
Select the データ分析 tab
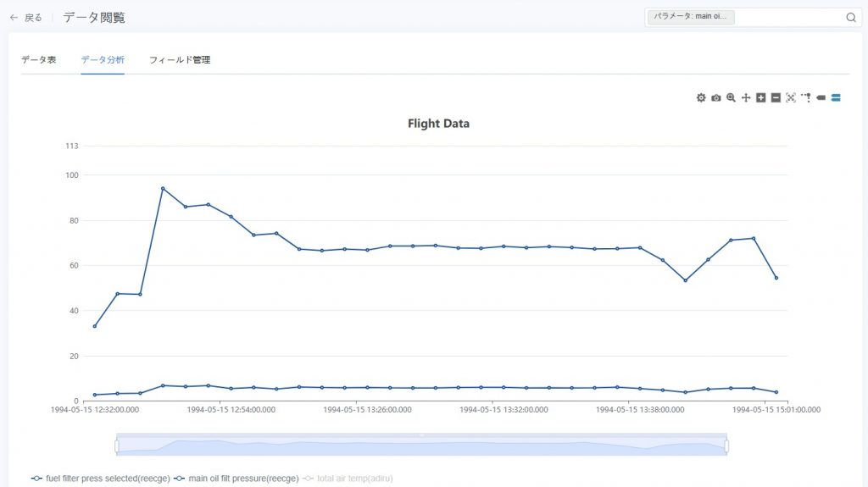[103, 60]
